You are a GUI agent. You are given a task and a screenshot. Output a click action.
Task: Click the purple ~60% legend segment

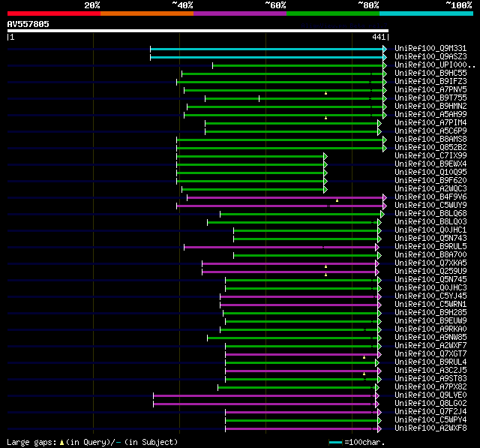click(240, 14)
